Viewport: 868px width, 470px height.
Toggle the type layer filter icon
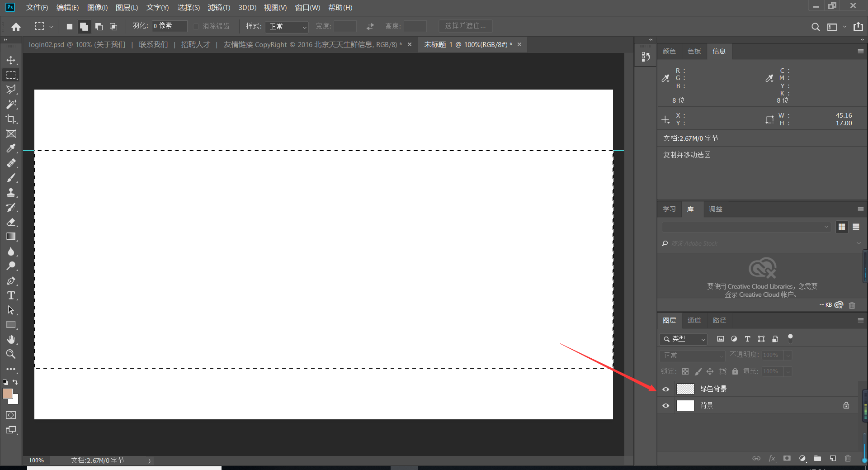coord(747,339)
